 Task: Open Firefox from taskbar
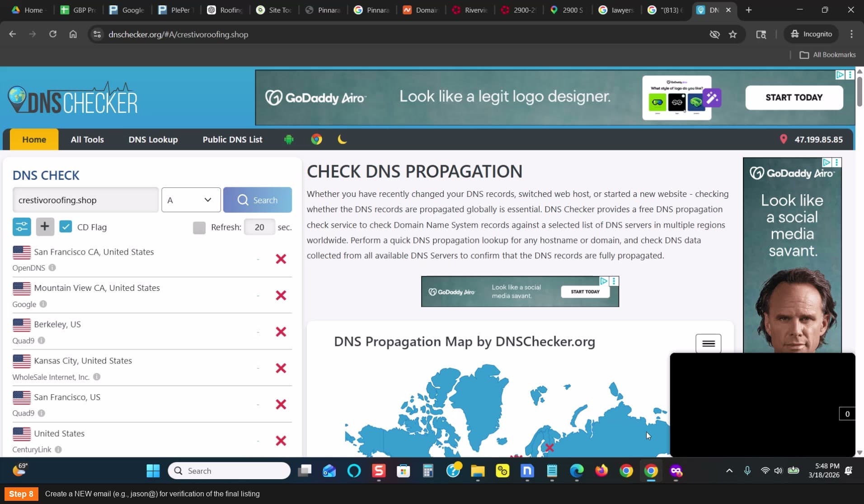coord(601,471)
